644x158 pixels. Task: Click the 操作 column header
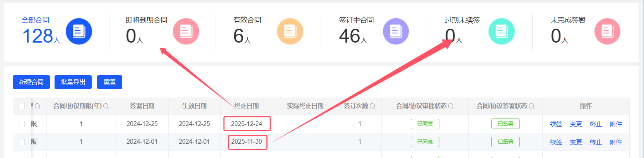(x=586, y=106)
